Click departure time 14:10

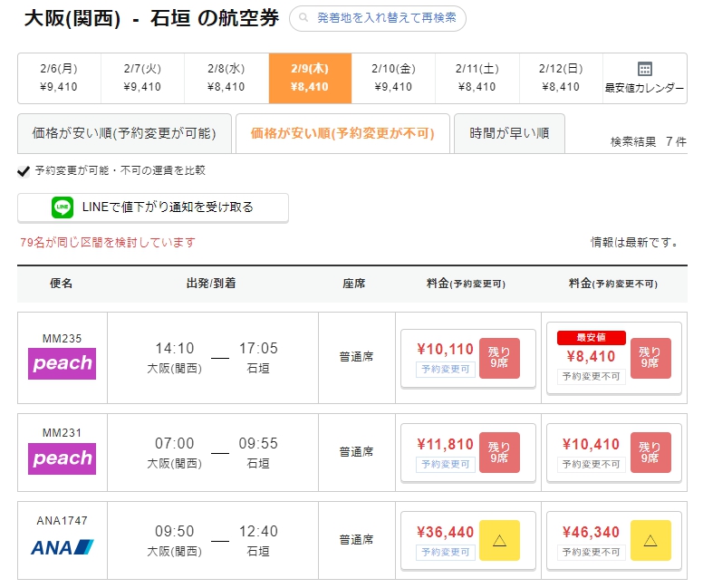coord(175,349)
